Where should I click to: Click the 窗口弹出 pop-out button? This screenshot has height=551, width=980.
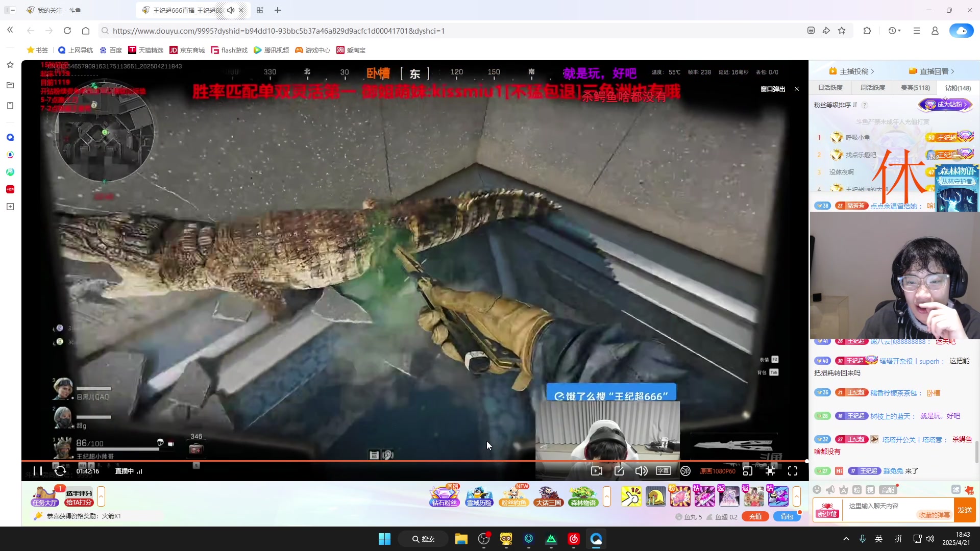click(773, 89)
